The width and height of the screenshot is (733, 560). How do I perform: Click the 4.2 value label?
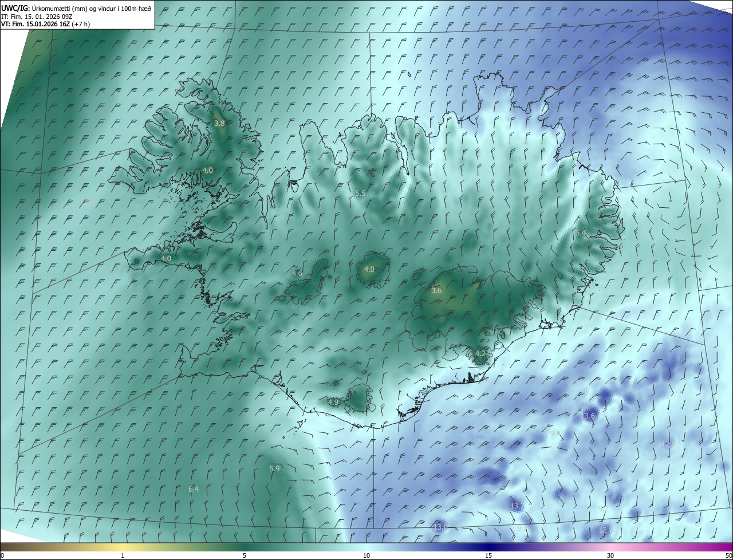pyautogui.click(x=480, y=354)
